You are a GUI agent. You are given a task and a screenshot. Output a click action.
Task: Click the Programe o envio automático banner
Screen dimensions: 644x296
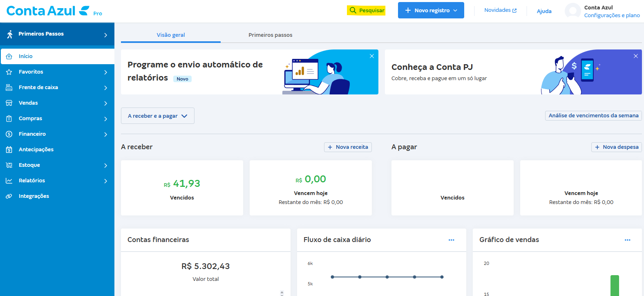click(x=249, y=72)
